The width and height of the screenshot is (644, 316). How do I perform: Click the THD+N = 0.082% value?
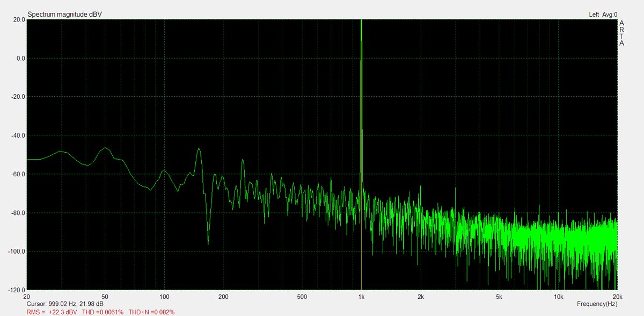[150, 312]
